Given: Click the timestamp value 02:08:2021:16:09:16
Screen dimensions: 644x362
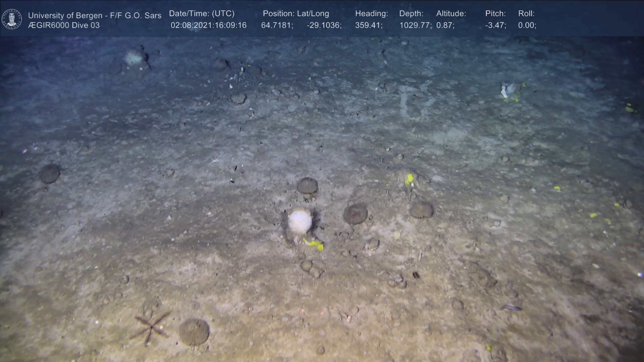Looking at the screenshot, I should coord(208,25).
